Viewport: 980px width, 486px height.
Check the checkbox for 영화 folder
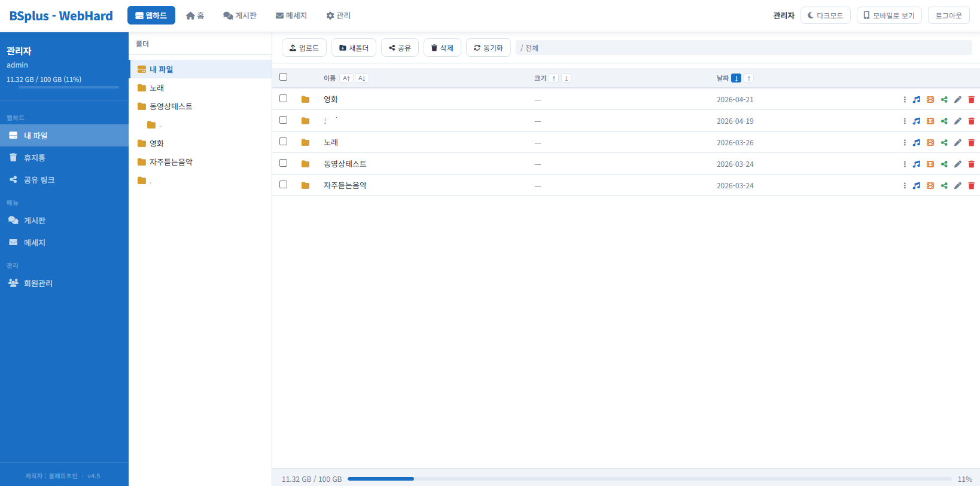(284, 99)
